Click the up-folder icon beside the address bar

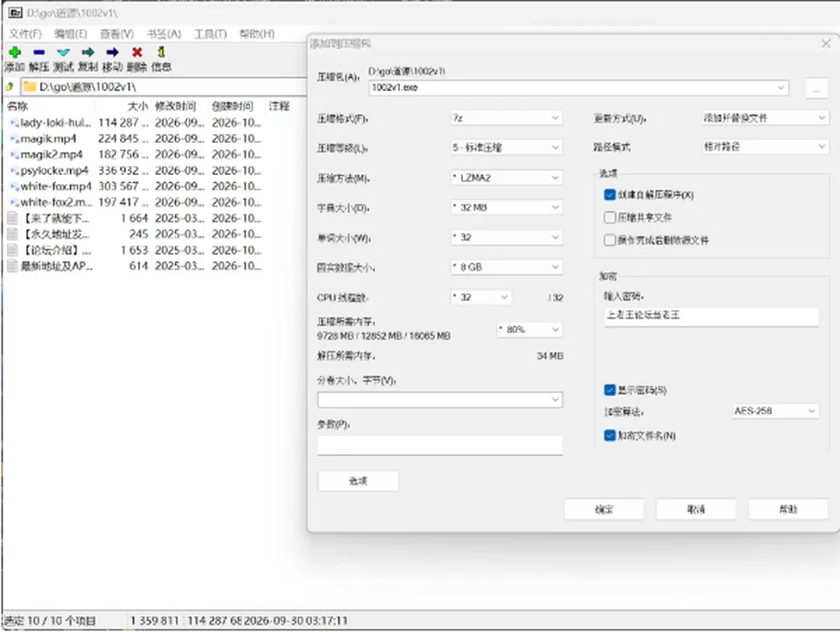point(10,87)
